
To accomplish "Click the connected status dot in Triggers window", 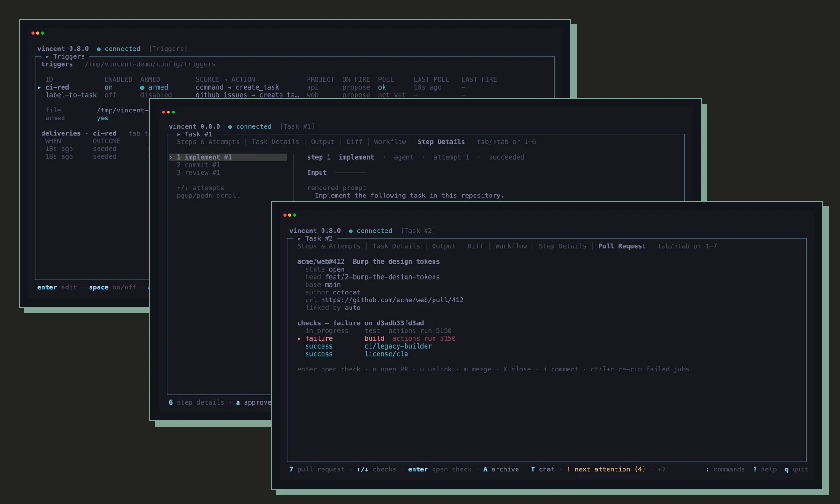I will pyautogui.click(x=98, y=49).
